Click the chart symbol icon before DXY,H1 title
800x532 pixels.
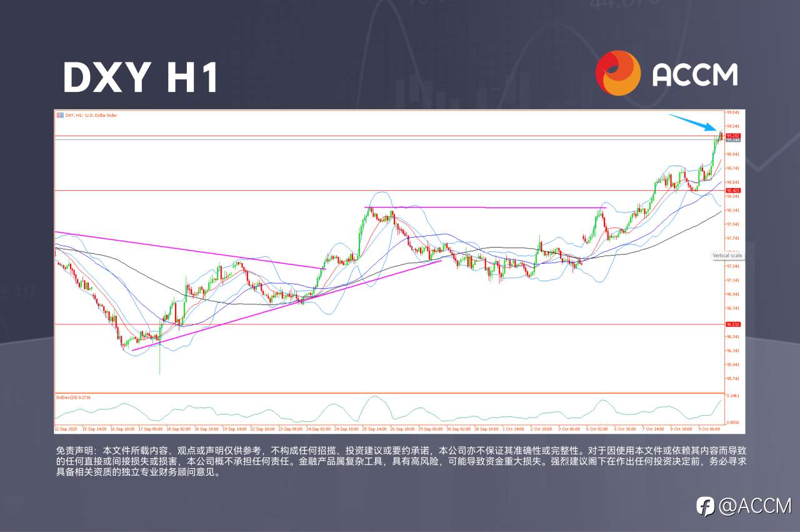(59, 115)
